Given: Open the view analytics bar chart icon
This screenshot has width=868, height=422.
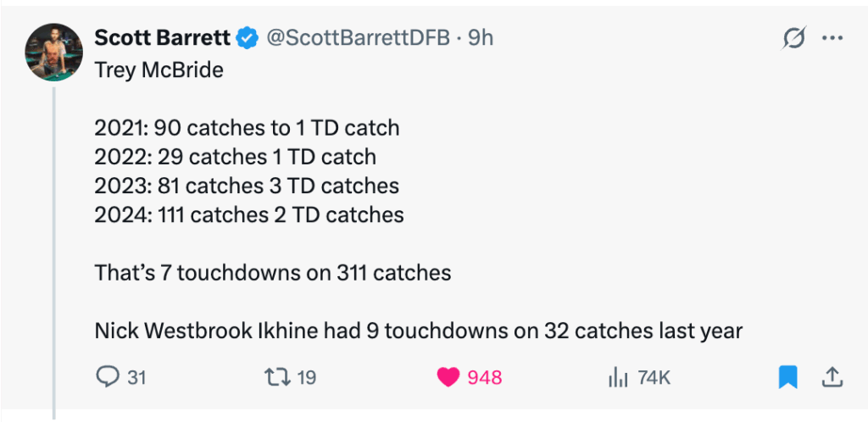Looking at the screenshot, I should tap(617, 377).
